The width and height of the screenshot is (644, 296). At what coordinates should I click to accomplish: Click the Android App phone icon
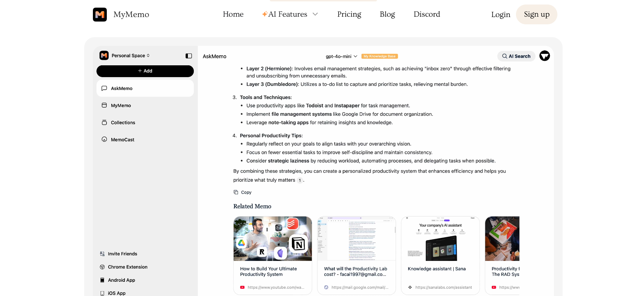tap(102, 280)
